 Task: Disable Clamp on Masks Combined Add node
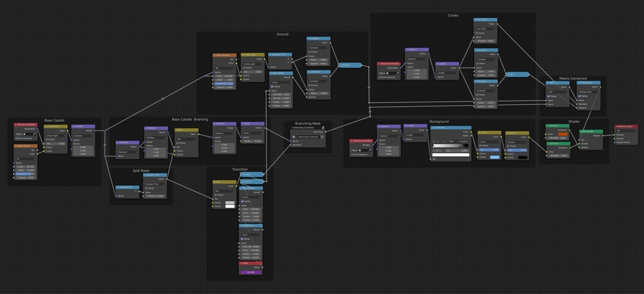pos(549,96)
